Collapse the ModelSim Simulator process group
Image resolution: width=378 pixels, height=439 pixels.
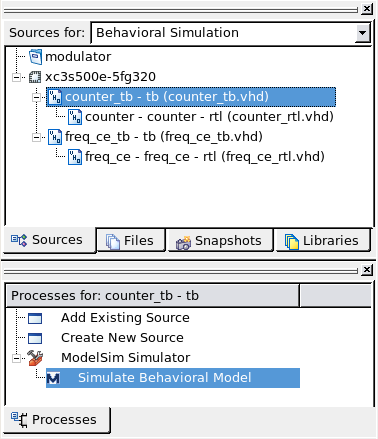[x=16, y=358]
